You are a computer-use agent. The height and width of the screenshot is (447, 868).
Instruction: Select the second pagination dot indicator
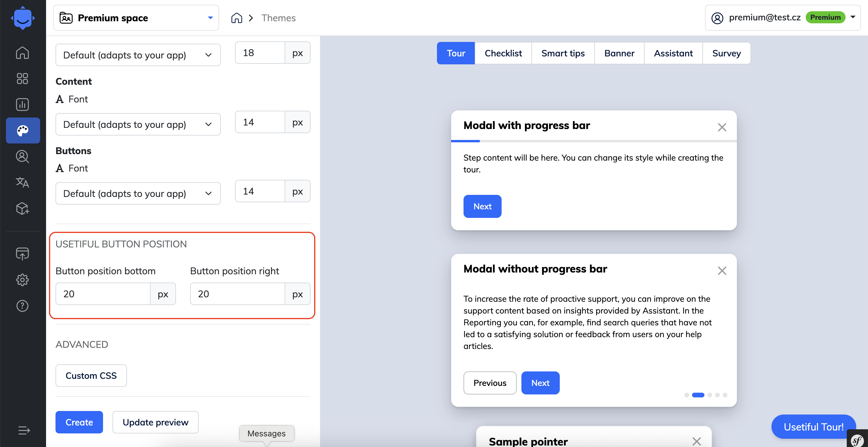pyautogui.click(x=698, y=395)
